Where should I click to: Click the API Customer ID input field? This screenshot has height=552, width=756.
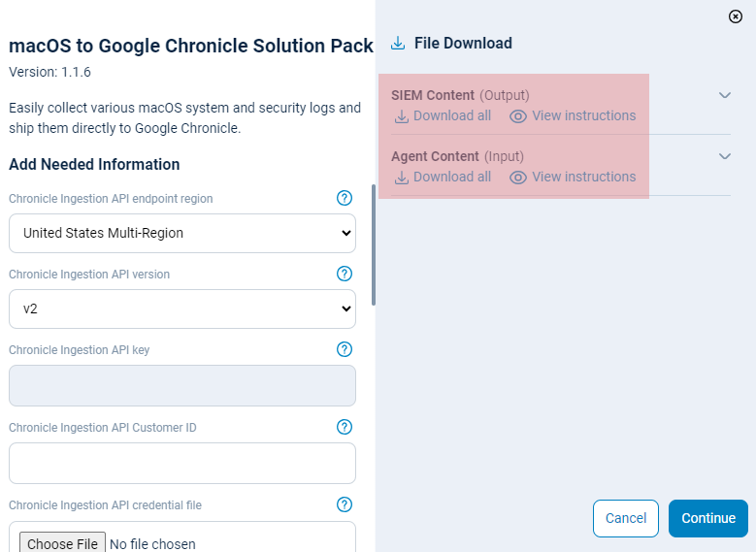tap(182, 463)
